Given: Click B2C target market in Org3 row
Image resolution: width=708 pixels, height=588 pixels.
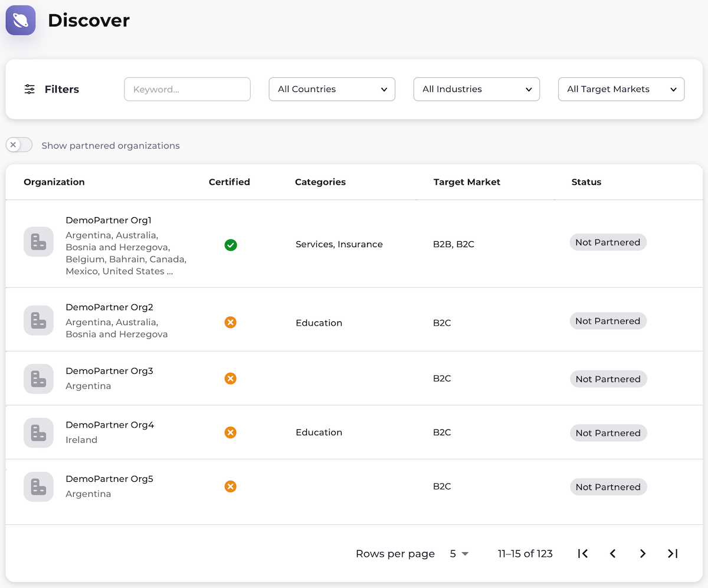Looking at the screenshot, I should (442, 378).
